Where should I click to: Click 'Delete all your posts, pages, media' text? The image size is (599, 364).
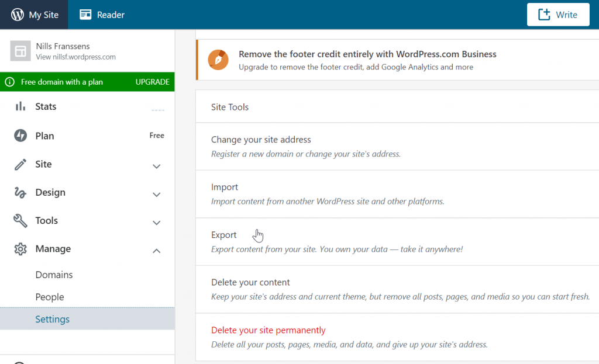[x=350, y=345]
